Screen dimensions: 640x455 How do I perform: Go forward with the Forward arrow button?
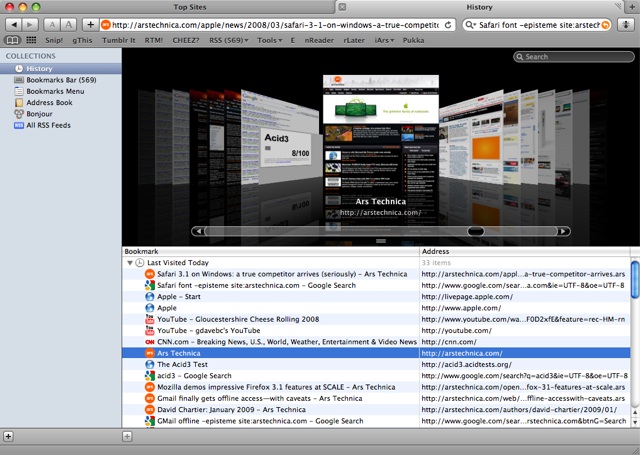[x=30, y=25]
